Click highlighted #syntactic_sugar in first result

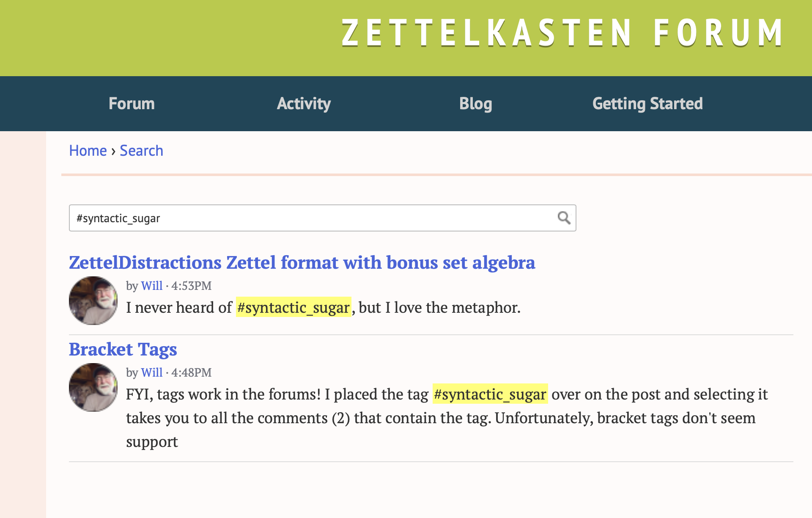tap(294, 307)
